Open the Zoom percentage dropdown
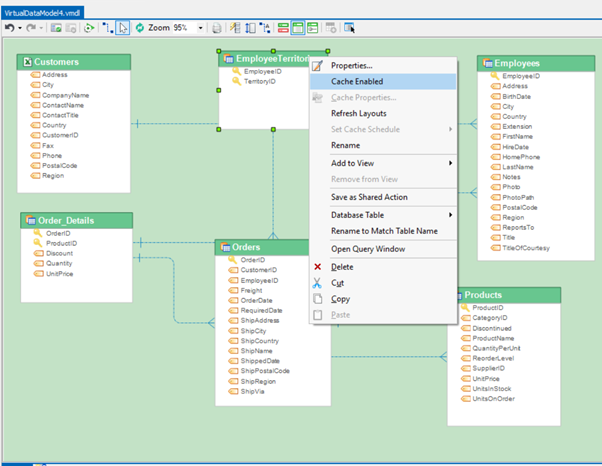The width and height of the screenshot is (602, 466). [x=201, y=28]
